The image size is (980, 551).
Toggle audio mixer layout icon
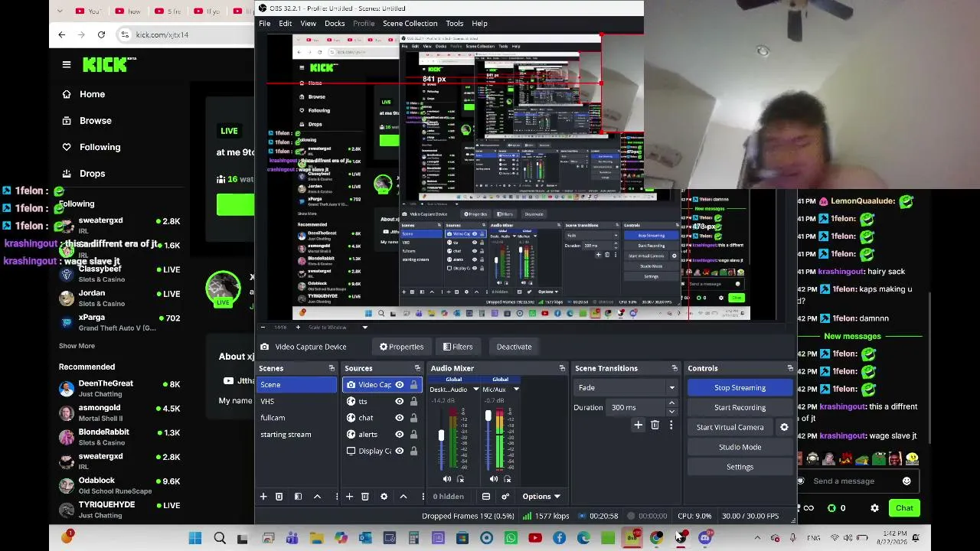pyautogui.click(x=486, y=497)
